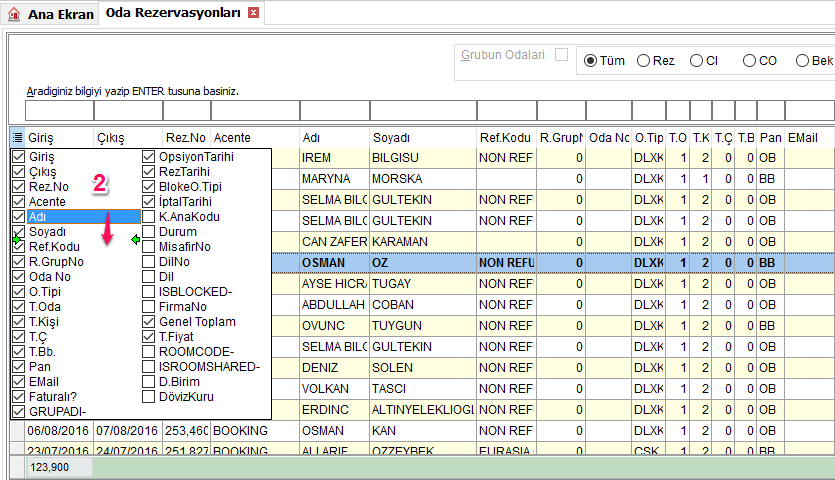Uncheck the Çıkış column checkbox
The height and width of the screenshot is (480, 835).
19,172
